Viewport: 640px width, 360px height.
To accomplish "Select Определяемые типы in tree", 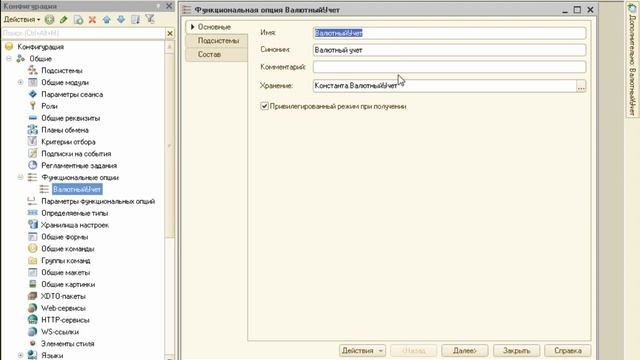I will [x=75, y=213].
